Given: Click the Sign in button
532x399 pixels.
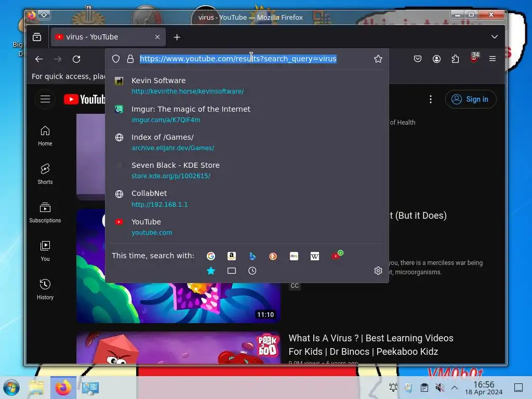Looking at the screenshot, I should pos(471,99).
